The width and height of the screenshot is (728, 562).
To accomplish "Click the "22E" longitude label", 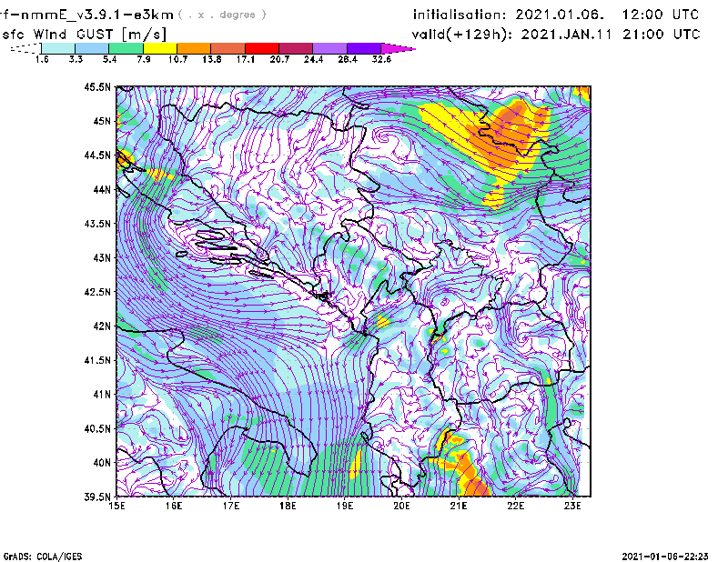I will tap(515, 506).
